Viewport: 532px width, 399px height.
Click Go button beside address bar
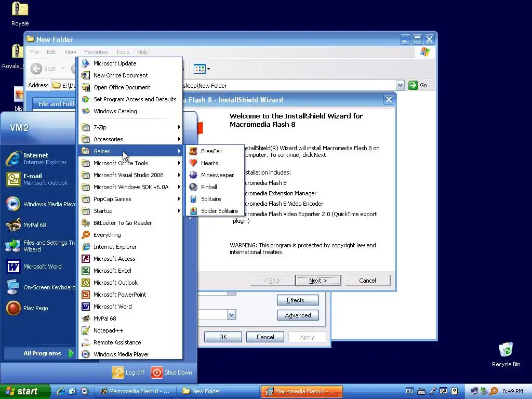tap(418, 85)
